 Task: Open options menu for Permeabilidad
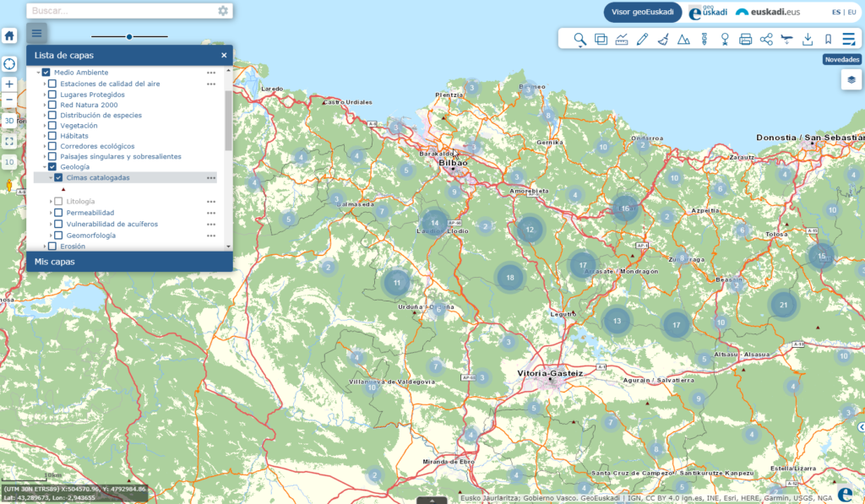point(211,213)
